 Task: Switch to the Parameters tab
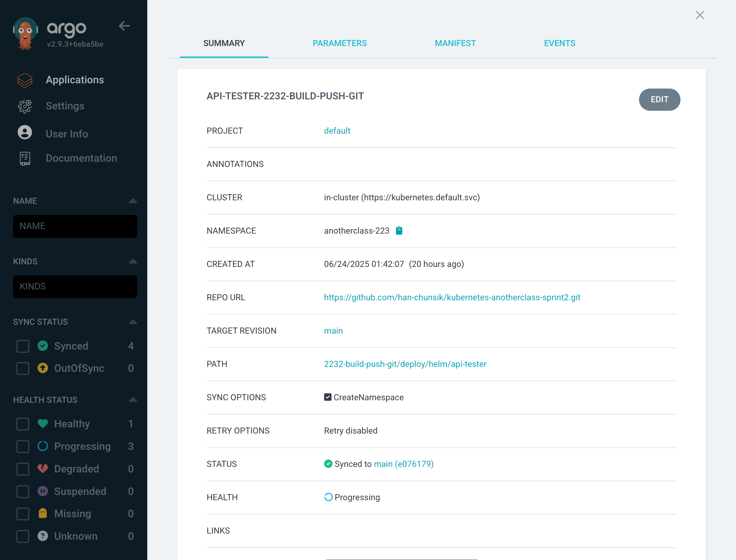[x=339, y=43]
